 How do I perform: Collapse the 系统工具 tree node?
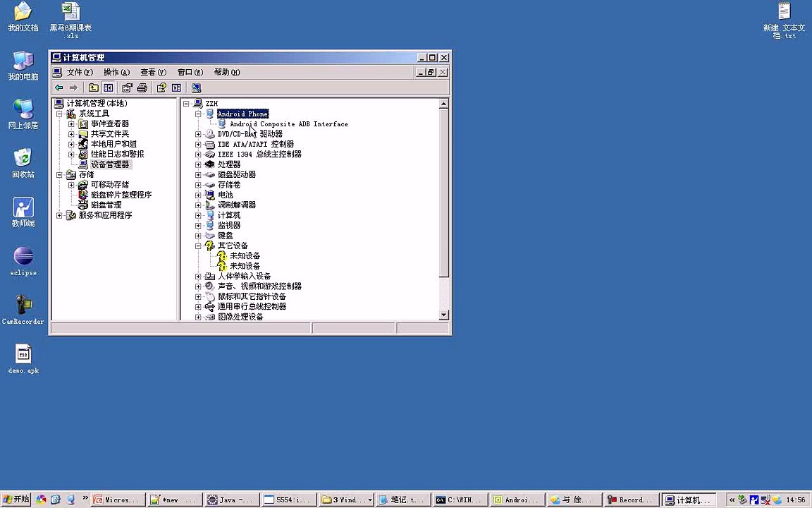59,114
